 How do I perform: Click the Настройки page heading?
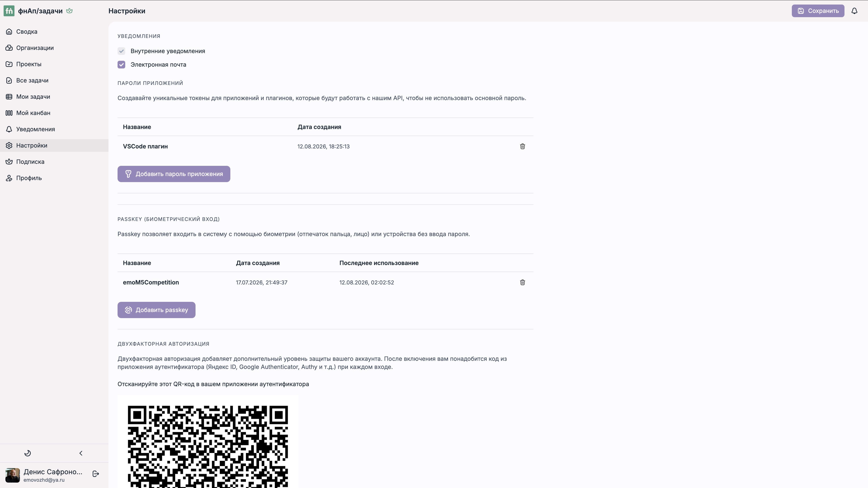click(127, 11)
